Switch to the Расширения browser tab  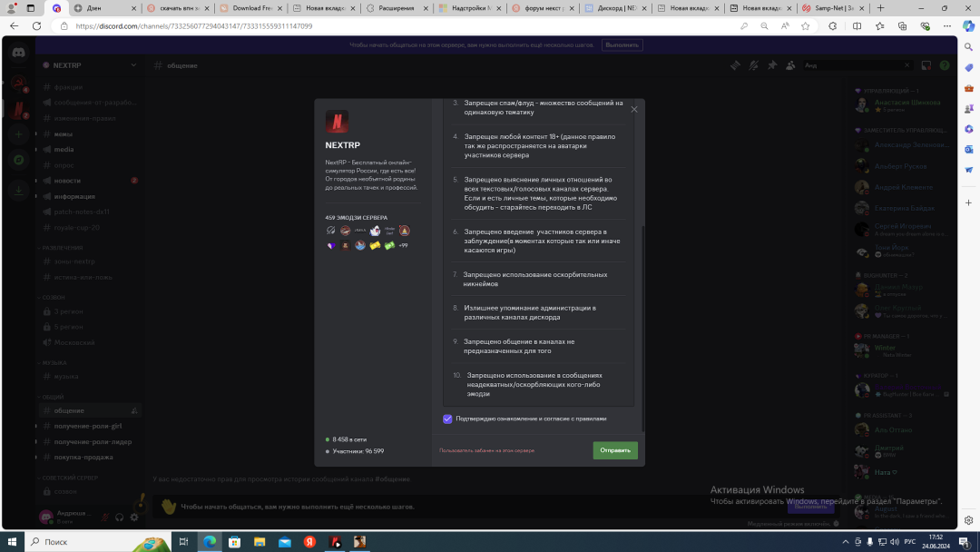click(x=397, y=8)
